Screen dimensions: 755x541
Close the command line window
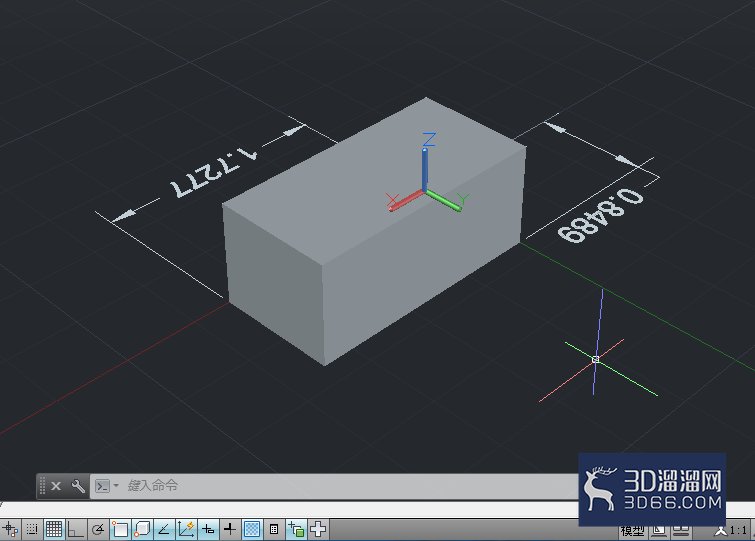[x=56, y=486]
